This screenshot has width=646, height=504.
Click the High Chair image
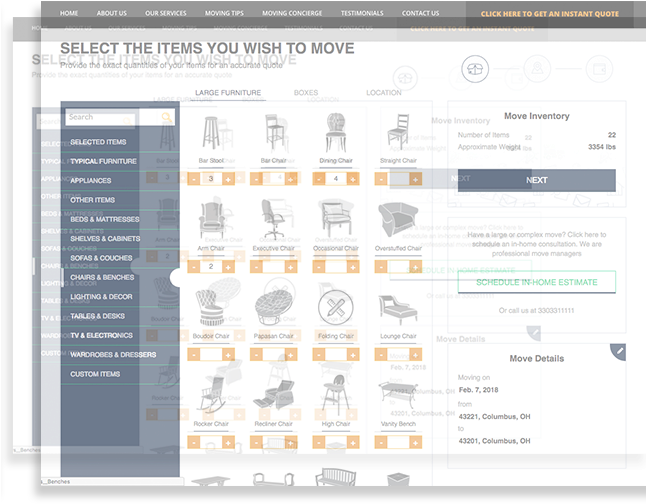tap(335, 395)
